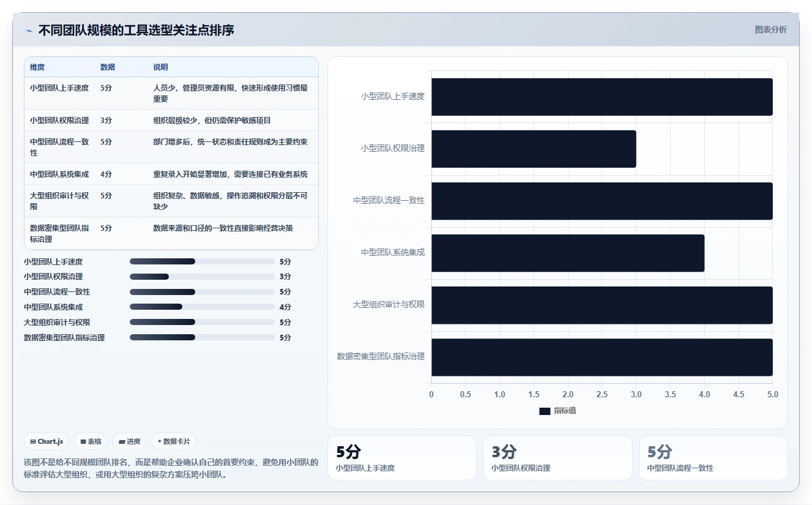Viewport: 812px width, 505px height.
Task: Click the 图表分析 label in the header
Action: [770, 29]
